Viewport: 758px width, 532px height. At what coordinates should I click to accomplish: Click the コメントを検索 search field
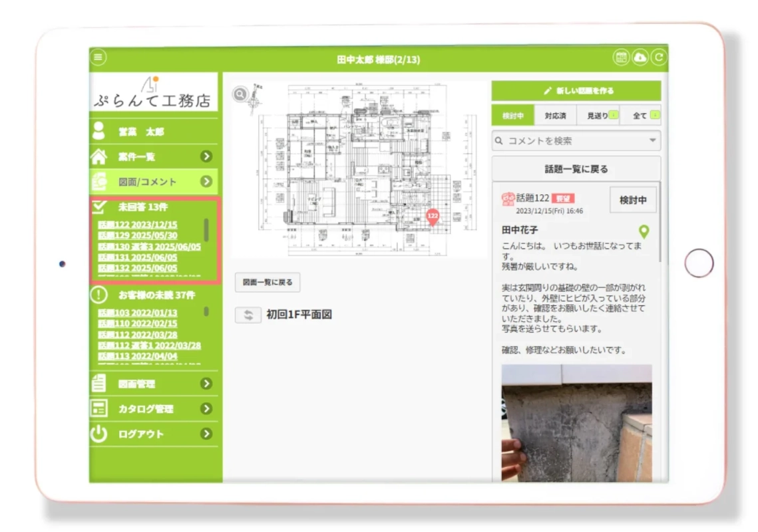576,140
